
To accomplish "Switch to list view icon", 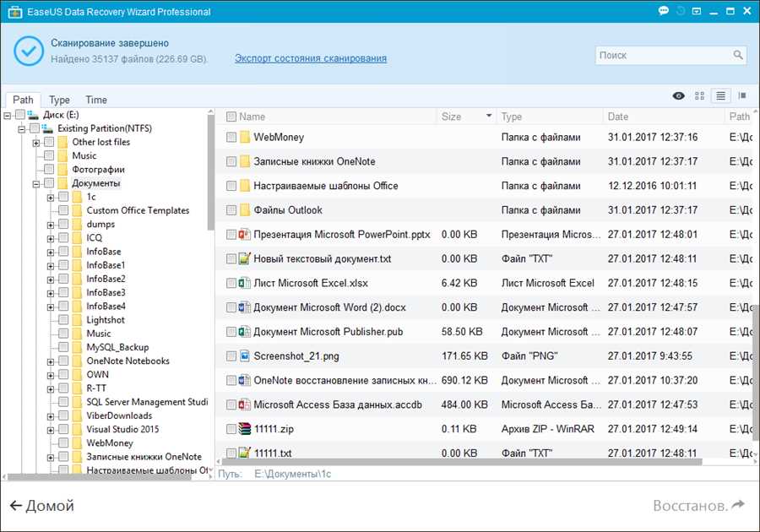I will point(721,96).
